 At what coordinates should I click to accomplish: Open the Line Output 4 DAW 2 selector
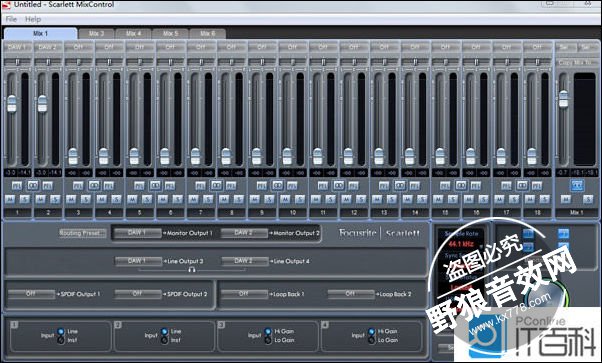tap(245, 261)
